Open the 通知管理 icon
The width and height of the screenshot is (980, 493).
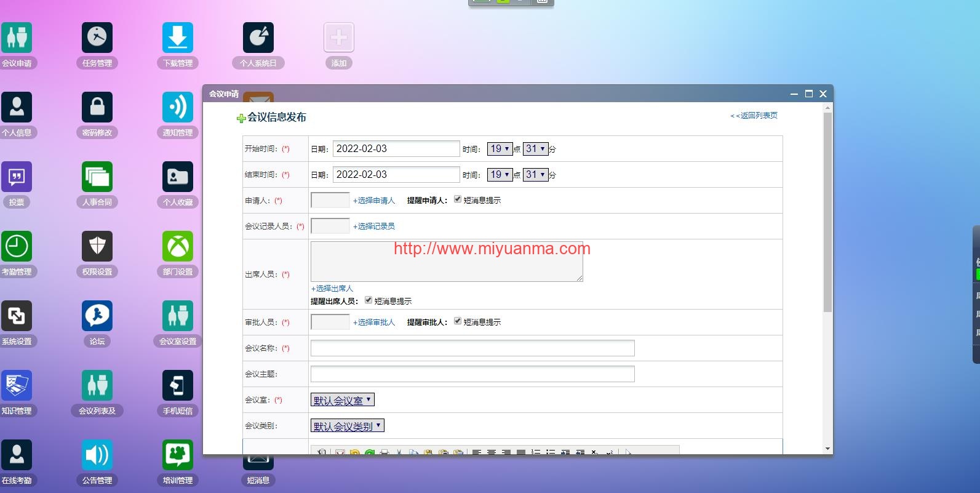(x=178, y=107)
